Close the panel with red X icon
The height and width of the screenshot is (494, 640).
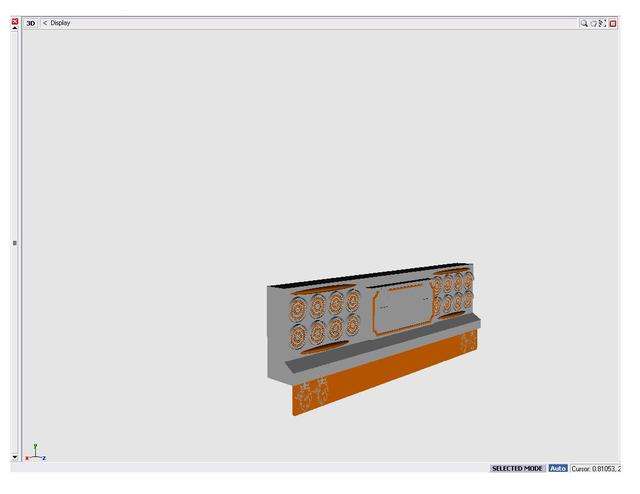(x=15, y=21)
